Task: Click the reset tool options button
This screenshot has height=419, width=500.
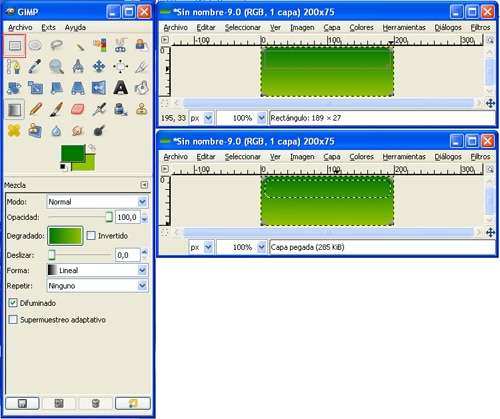Action: (133, 403)
